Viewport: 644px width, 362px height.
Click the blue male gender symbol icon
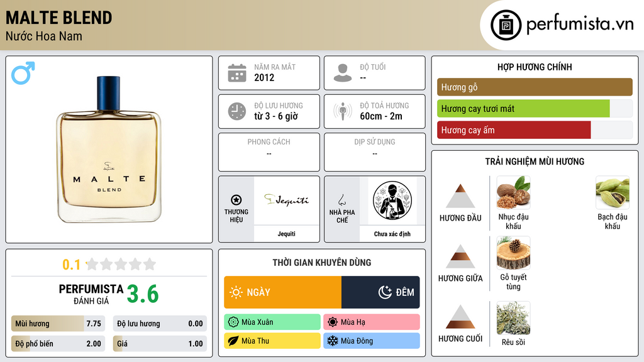tap(23, 73)
